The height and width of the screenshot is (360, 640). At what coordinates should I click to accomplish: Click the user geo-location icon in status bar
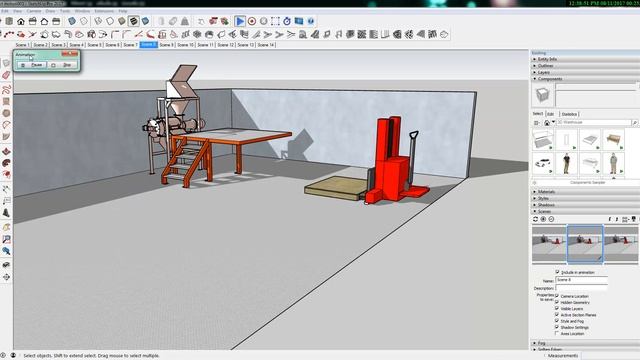tap(13, 356)
